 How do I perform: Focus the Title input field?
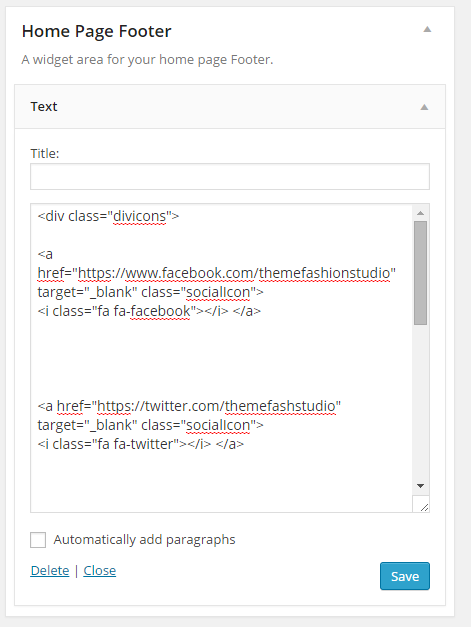click(230, 176)
